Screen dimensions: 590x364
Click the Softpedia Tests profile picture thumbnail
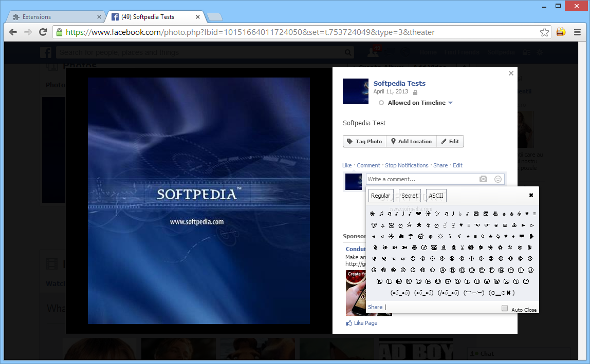[356, 91]
